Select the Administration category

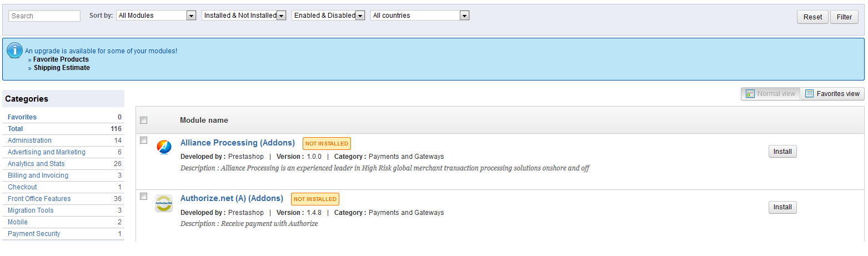[29, 140]
